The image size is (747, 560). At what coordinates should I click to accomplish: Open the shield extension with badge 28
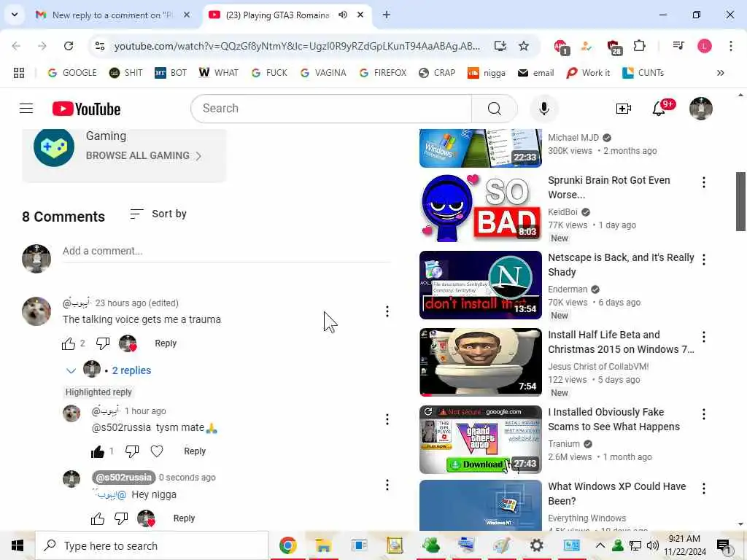pos(614,47)
